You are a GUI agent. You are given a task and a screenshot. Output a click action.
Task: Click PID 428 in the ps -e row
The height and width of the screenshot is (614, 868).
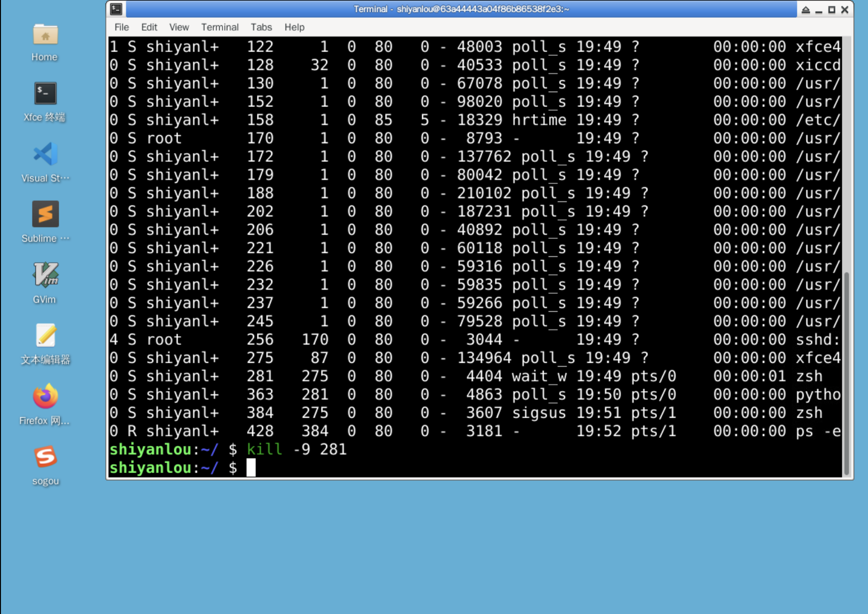pos(260,431)
